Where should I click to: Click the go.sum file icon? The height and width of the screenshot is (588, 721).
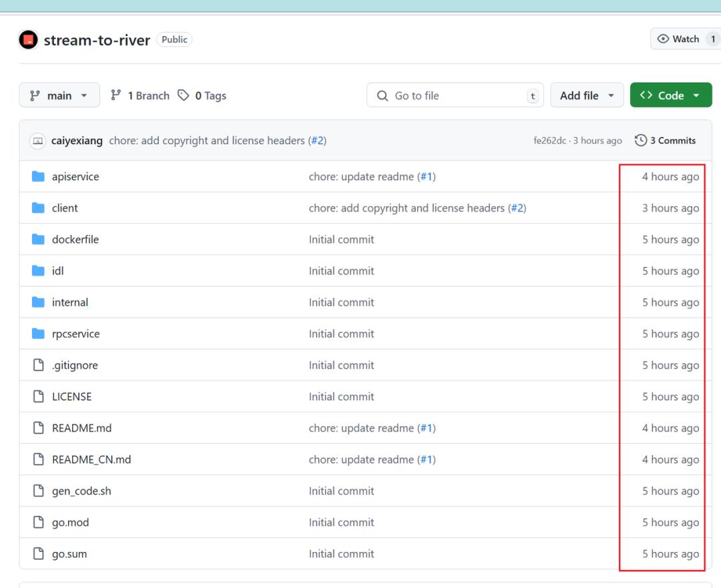pyautogui.click(x=39, y=554)
